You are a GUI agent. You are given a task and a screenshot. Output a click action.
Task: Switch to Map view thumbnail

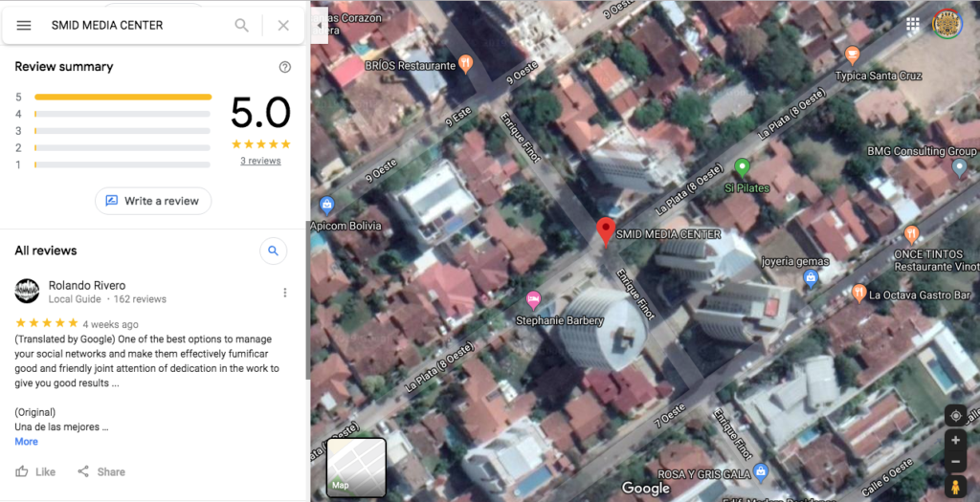(x=356, y=467)
